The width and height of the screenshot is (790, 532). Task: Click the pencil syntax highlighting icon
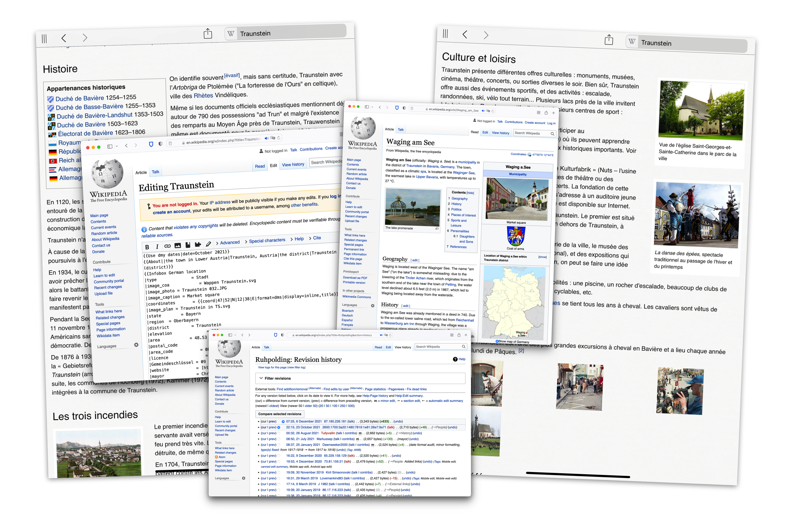(x=208, y=244)
